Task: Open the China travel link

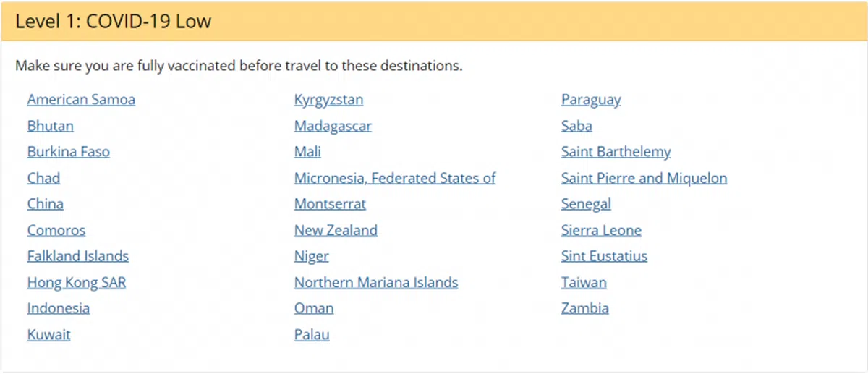Action: coord(45,204)
